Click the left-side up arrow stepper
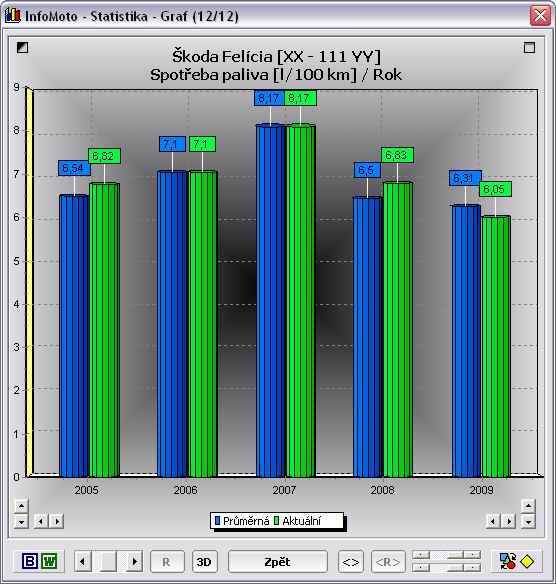The width and height of the screenshot is (556, 584). [21, 506]
